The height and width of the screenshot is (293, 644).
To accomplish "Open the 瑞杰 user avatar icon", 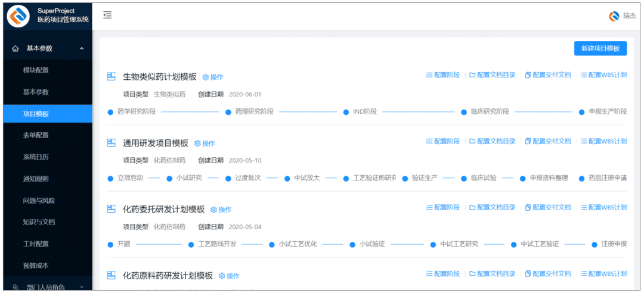I will tap(614, 16).
